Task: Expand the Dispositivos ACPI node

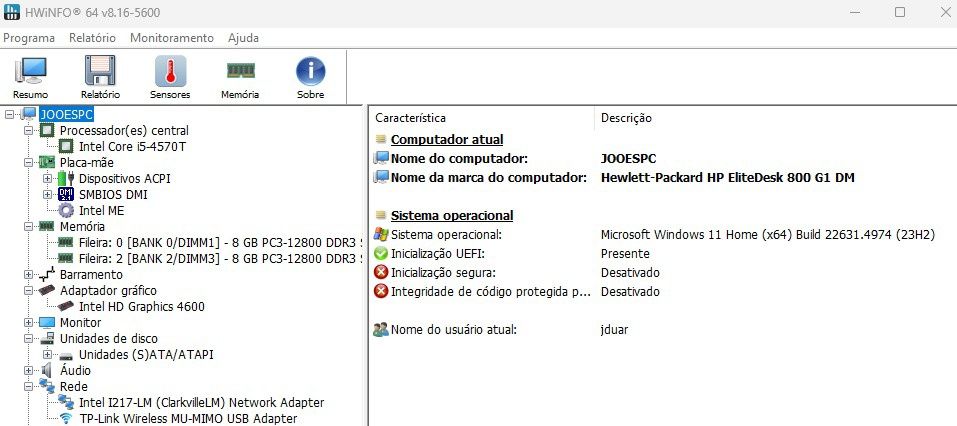Action: pyautogui.click(x=48, y=178)
